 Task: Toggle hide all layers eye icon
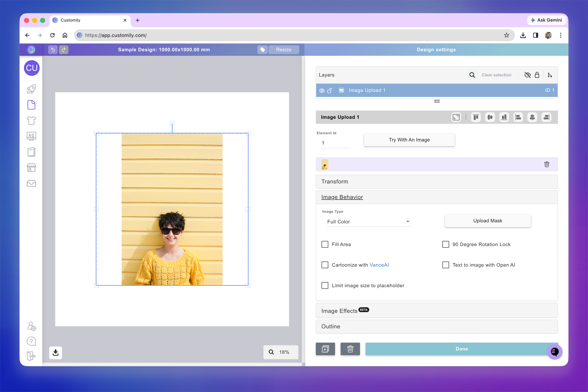click(x=527, y=75)
